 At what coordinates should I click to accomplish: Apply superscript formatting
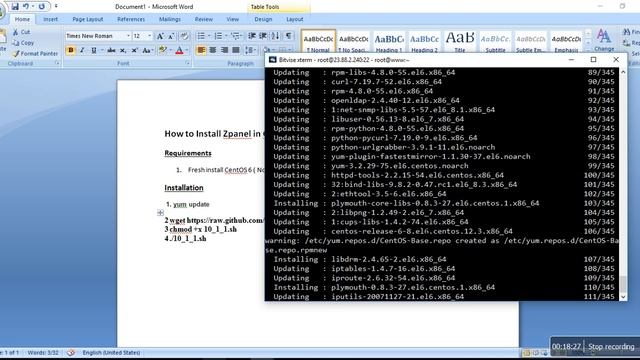tap(134, 50)
